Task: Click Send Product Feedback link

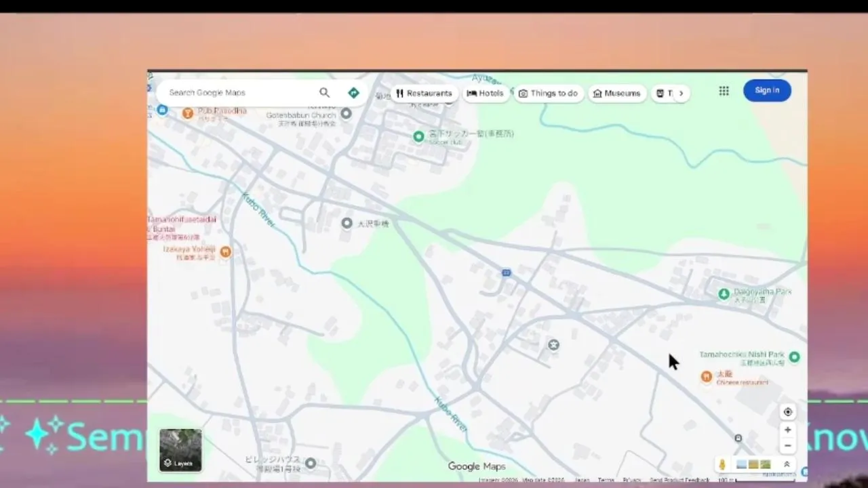Action: [679, 480]
